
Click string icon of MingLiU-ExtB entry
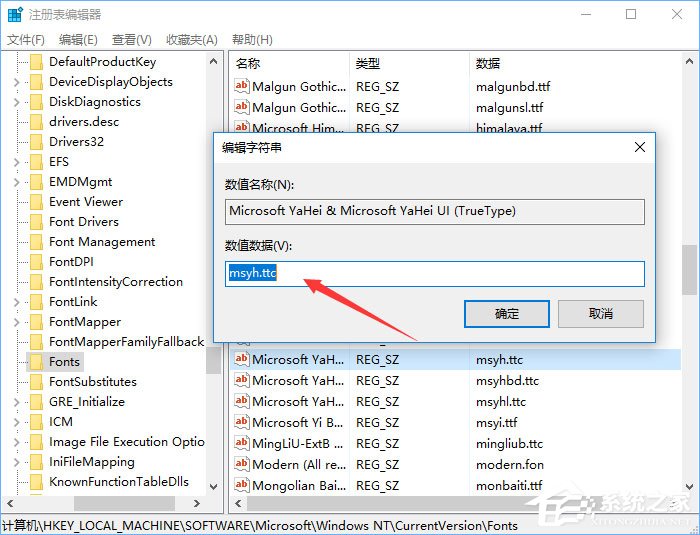coord(242,443)
